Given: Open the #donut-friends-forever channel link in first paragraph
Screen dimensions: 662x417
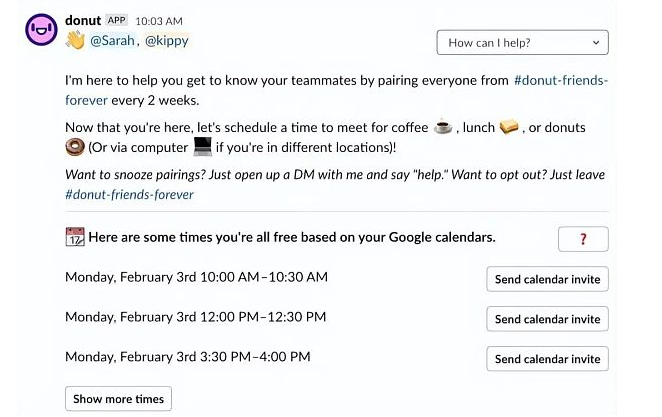Looking at the screenshot, I should 561,80.
